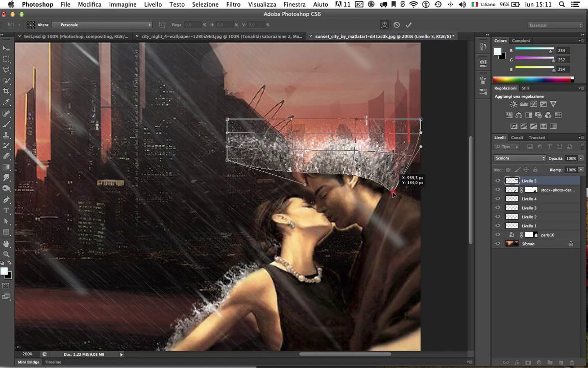Open the Mini Bridge panel tab
Viewport: 588px width, 368px height.
click(29, 362)
